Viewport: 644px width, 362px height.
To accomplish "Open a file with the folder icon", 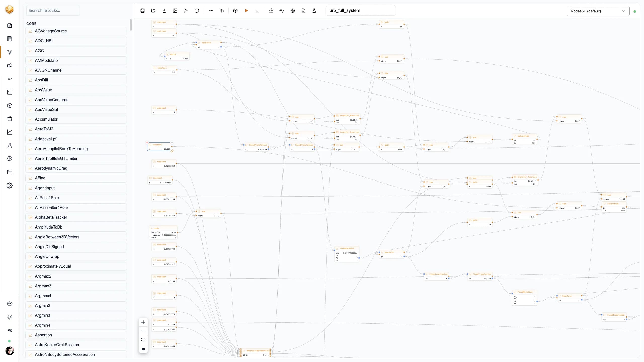I will tap(153, 11).
